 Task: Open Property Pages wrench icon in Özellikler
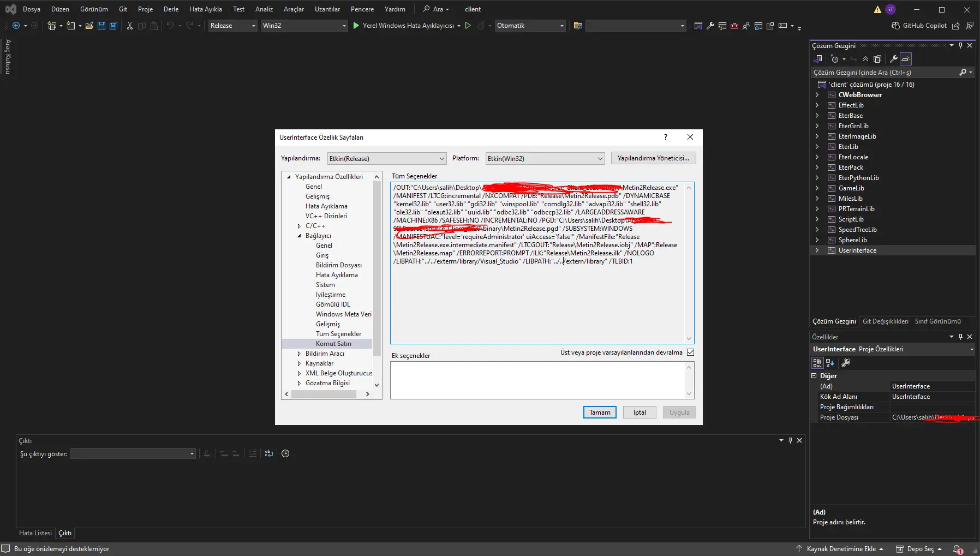[846, 363]
